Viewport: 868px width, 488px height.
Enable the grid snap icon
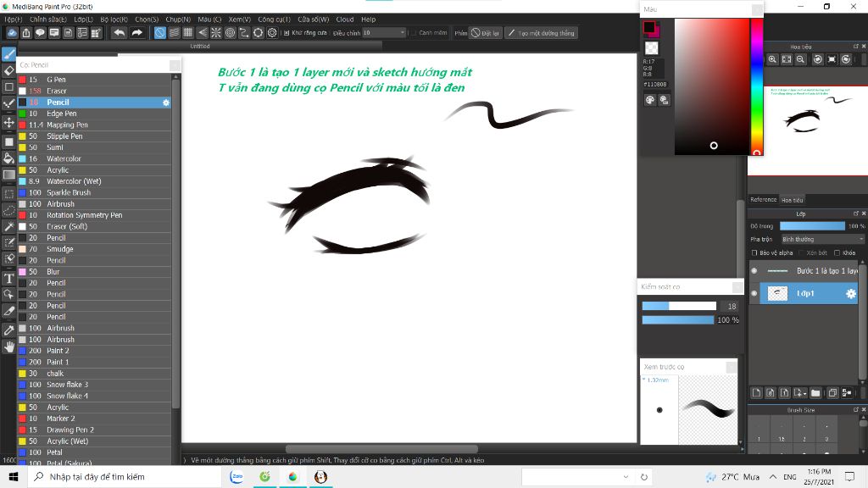188,33
